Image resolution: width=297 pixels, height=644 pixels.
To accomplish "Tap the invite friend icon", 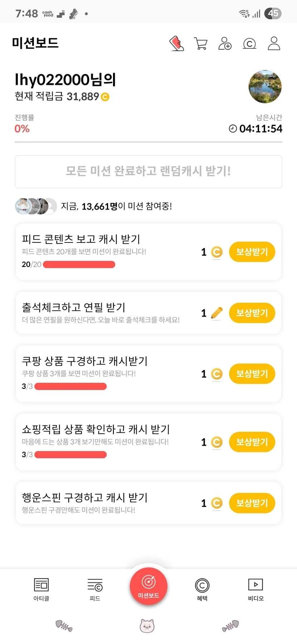I will (x=225, y=44).
